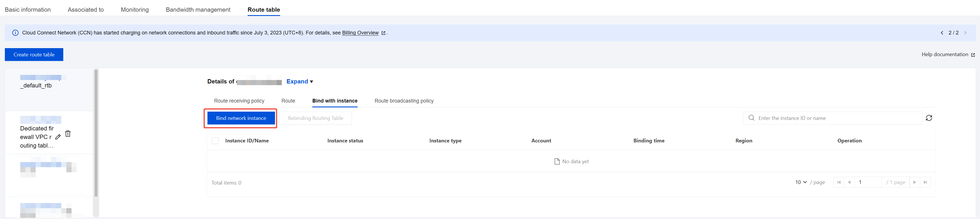
Task: Go to next page of instance list
Action: tap(914, 183)
